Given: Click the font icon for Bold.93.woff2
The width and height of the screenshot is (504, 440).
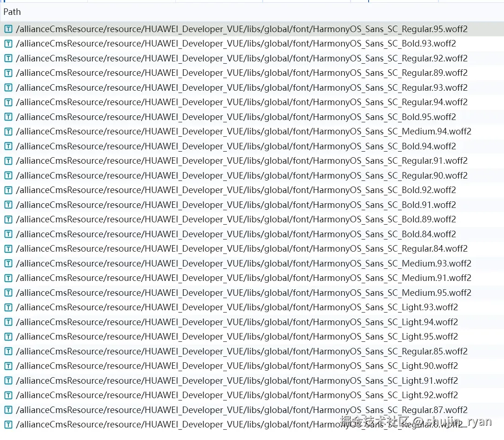Looking at the screenshot, I should tap(8, 43).
